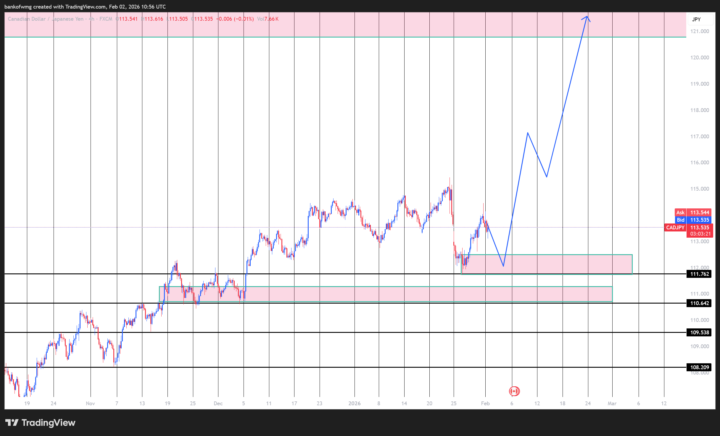Click the Ask 113.544 price label
This screenshot has width=720, height=436.
(693, 212)
